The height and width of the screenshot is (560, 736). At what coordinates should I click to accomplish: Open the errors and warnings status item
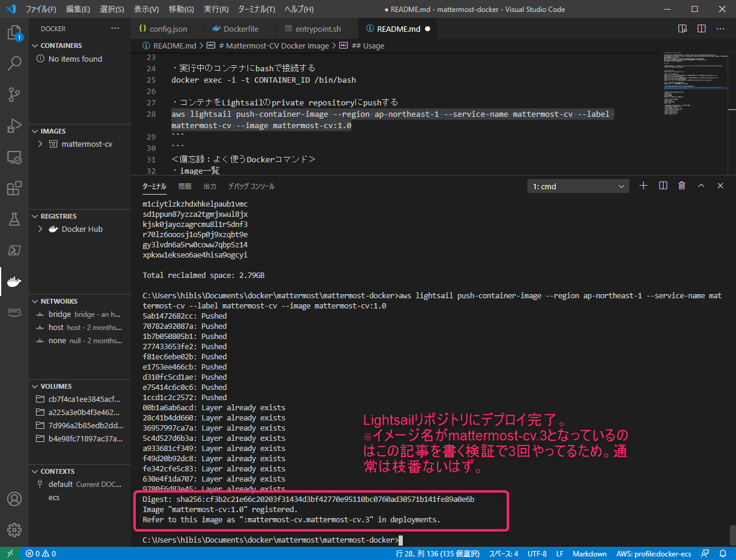click(41, 553)
